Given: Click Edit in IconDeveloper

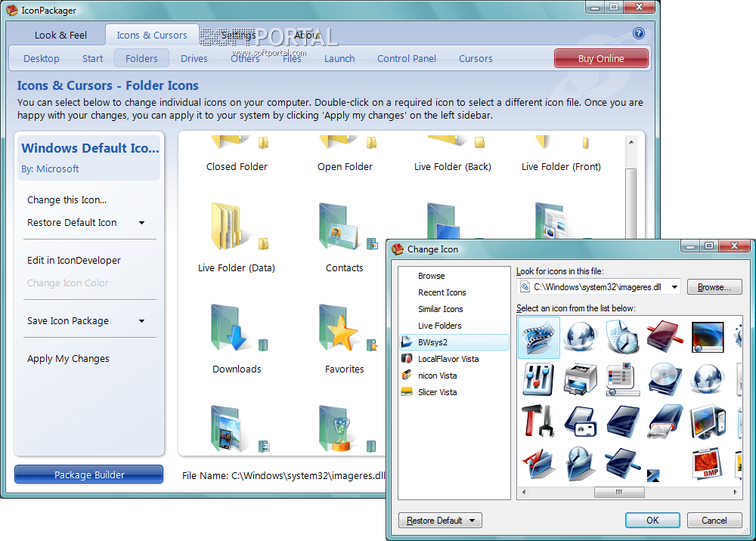Looking at the screenshot, I should click(x=74, y=260).
